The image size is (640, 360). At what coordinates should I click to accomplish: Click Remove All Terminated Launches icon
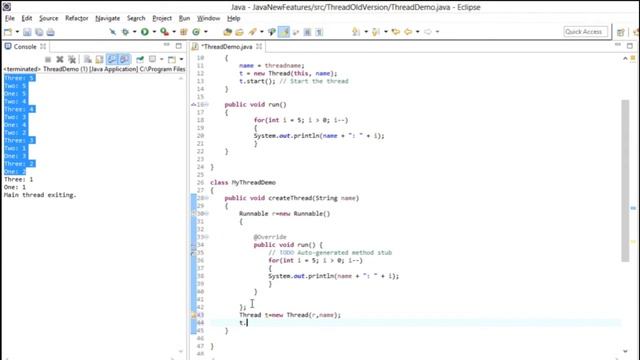point(72,60)
